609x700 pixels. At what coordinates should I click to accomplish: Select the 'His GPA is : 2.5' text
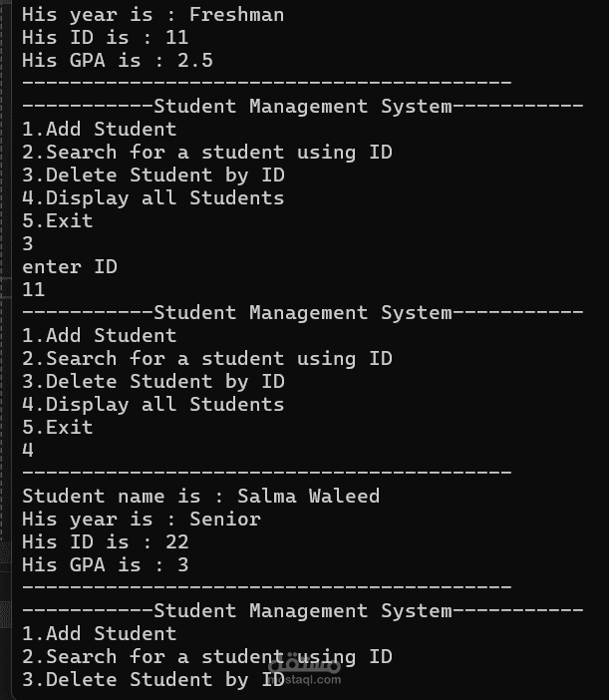coord(118,60)
